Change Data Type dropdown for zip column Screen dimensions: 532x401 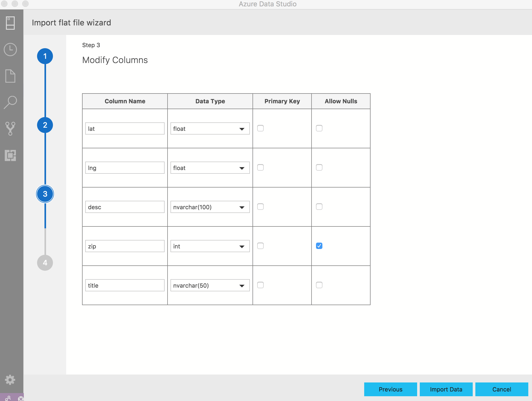click(x=209, y=246)
